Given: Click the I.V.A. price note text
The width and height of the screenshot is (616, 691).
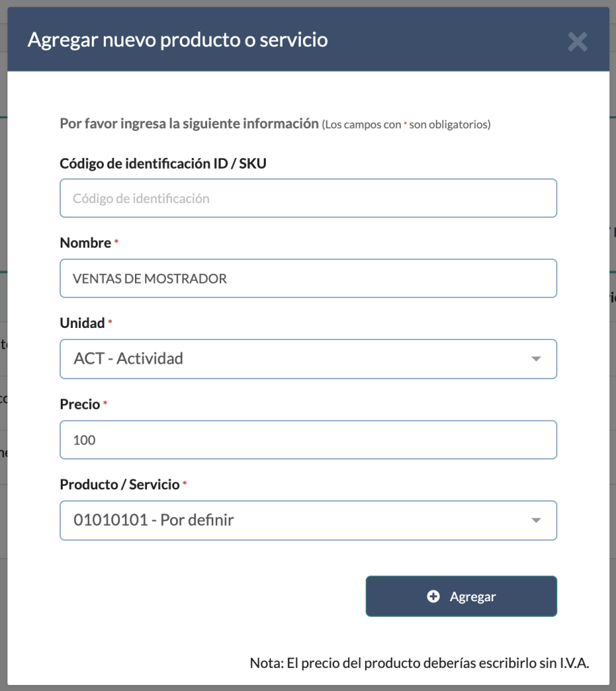Looking at the screenshot, I should pyautogui.click(x=420, y=663).
